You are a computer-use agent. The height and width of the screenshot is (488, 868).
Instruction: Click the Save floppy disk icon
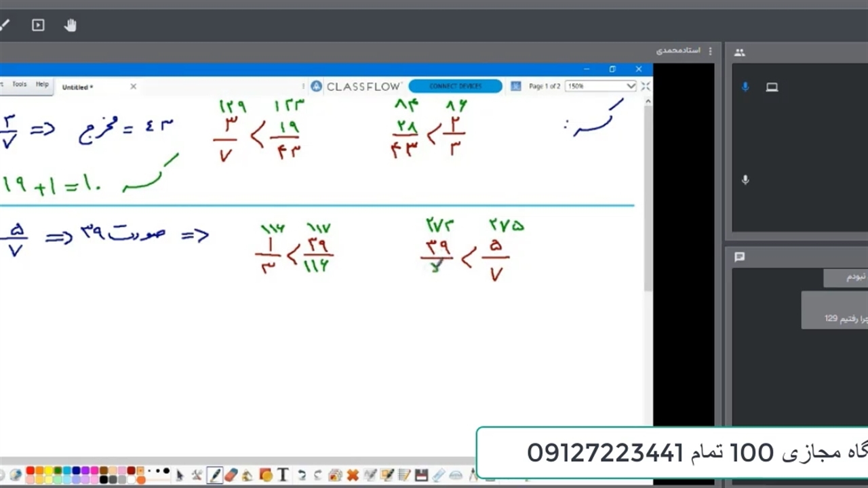coord(421,475)
